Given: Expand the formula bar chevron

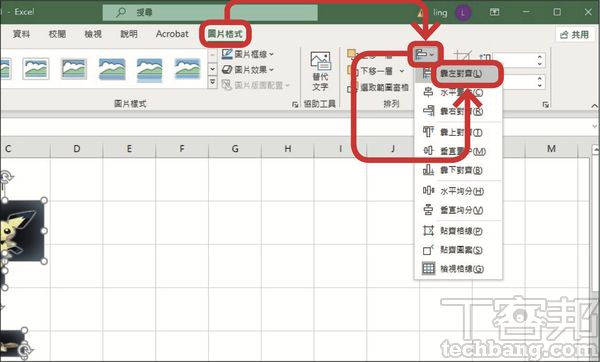Looking at the screenshot, I should click(x=595, y=126).
